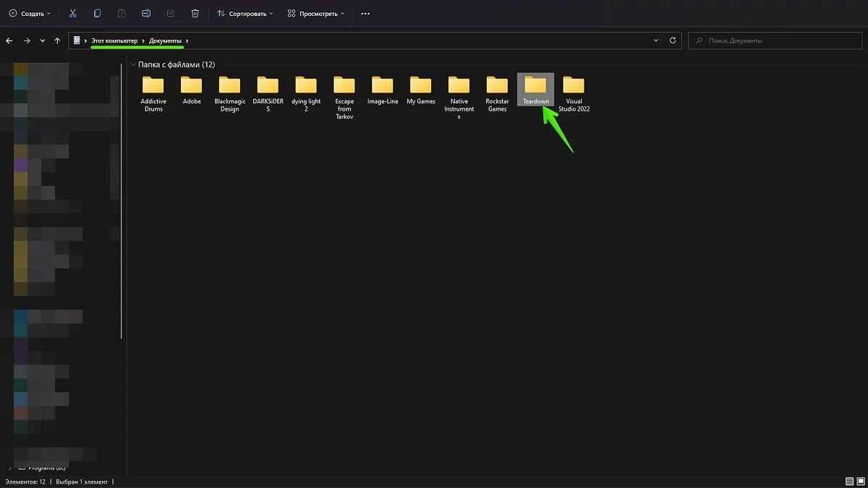Select the Native Instruments folder
868x488 pixels.
459,97
